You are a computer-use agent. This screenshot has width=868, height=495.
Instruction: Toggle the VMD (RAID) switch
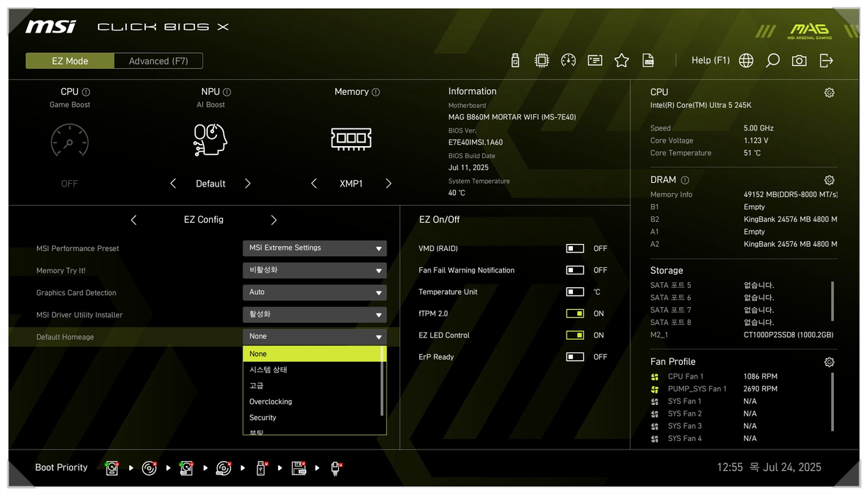[x=575, y=249]
